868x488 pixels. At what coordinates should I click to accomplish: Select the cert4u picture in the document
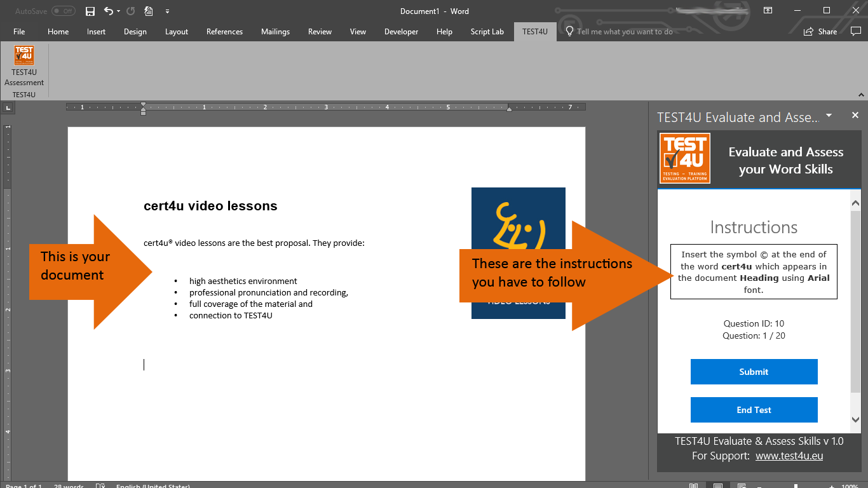(x=518, y=253)
